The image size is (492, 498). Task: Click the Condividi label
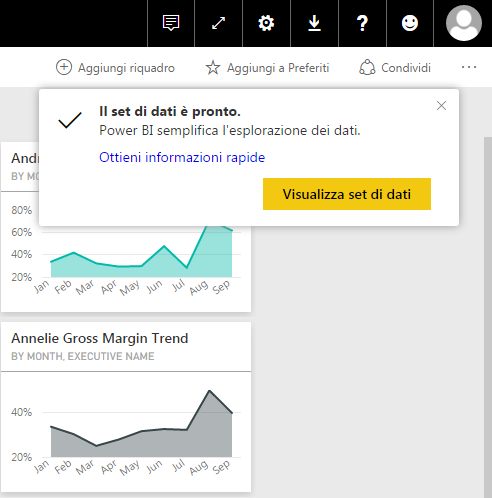[x=406, y=68]
